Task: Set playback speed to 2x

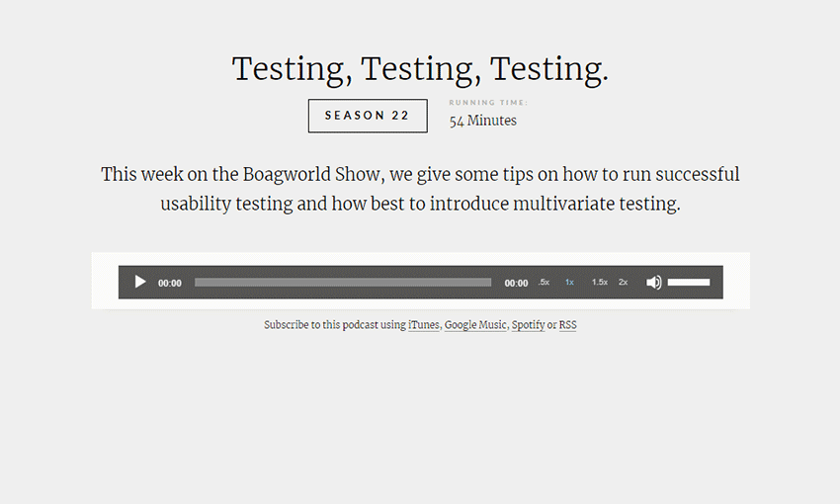Action: pos(623,282)
